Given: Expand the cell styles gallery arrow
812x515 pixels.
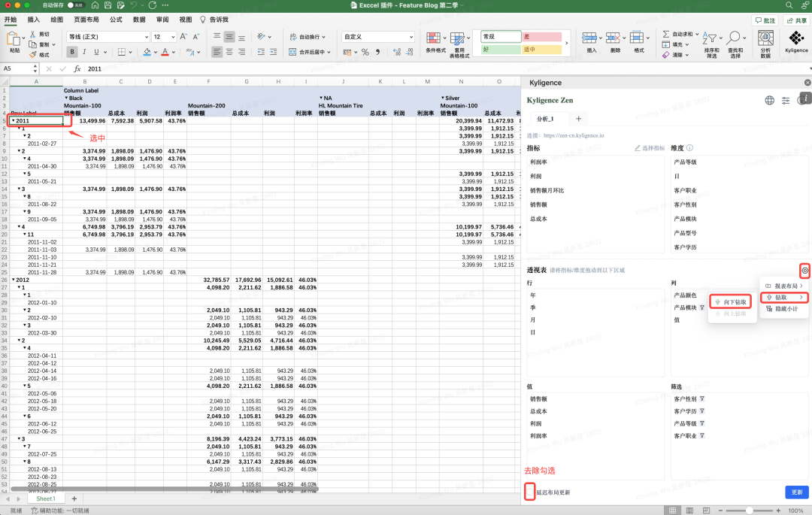Looking at the screenshot, I should click(x=567, y=43).
